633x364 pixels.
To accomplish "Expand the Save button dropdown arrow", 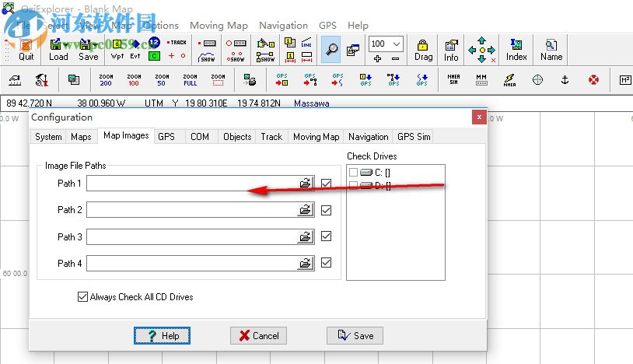I will click(96, 44).
